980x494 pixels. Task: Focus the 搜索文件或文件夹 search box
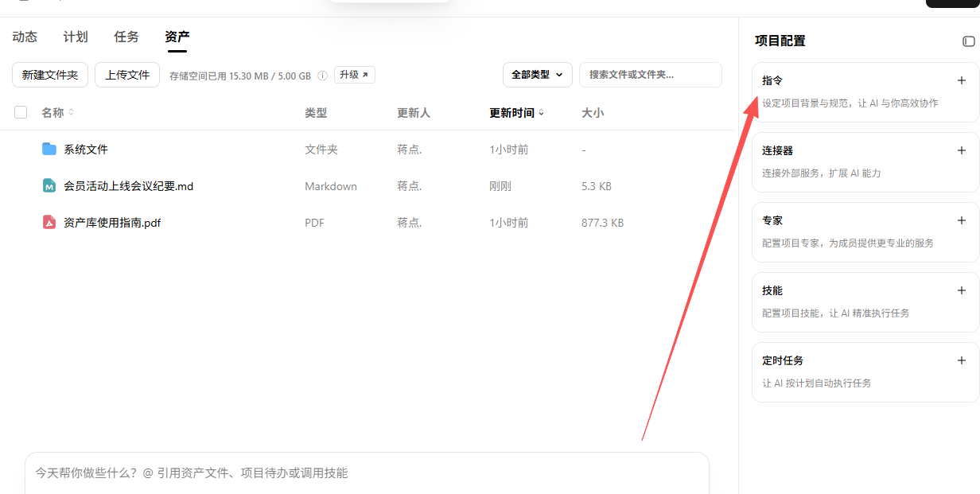click(x=651, y=75)
